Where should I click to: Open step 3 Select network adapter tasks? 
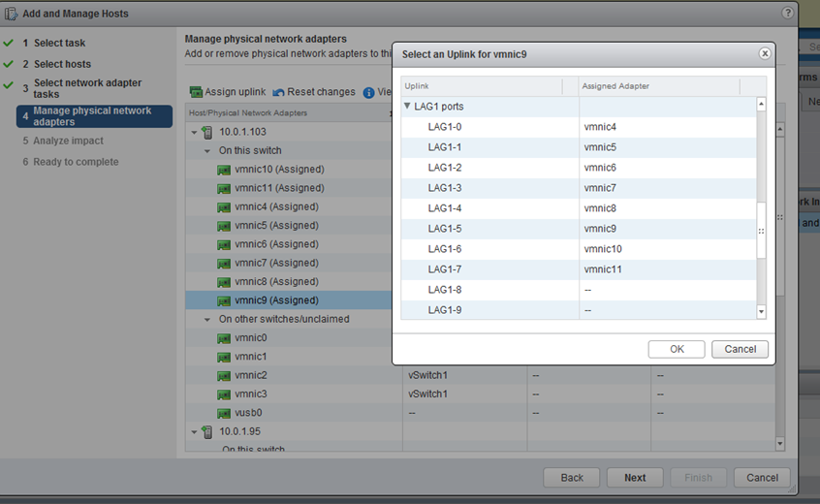[87, 88]
